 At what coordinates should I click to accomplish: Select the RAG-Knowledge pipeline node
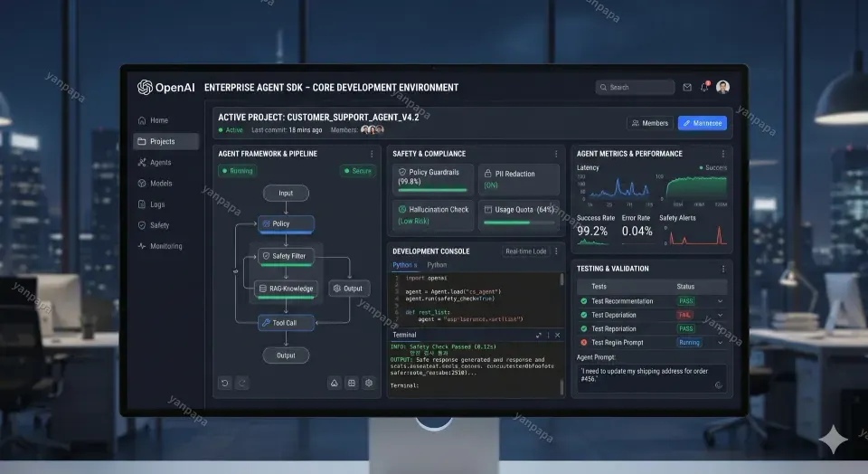click(x=286, y=289)
